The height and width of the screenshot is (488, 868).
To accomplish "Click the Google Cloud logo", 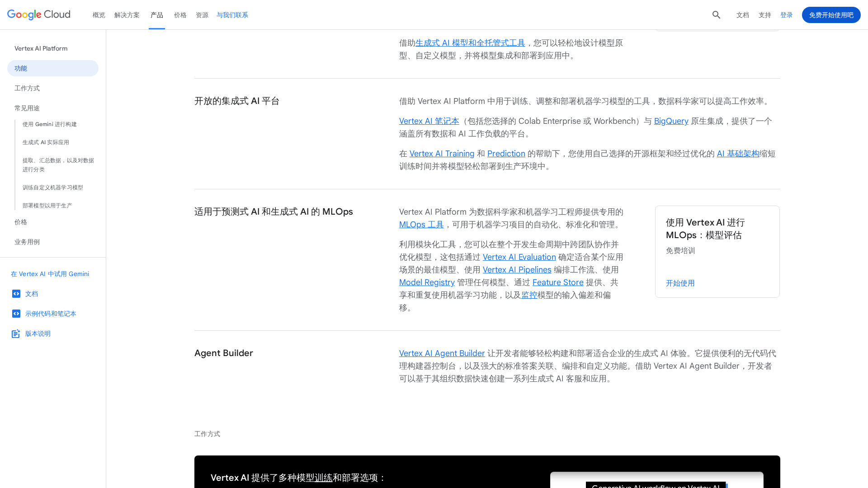I will (x=38, y=14).
